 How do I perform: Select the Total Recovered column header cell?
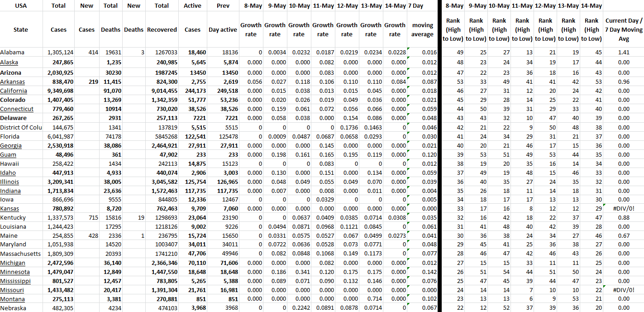point(162,29)
